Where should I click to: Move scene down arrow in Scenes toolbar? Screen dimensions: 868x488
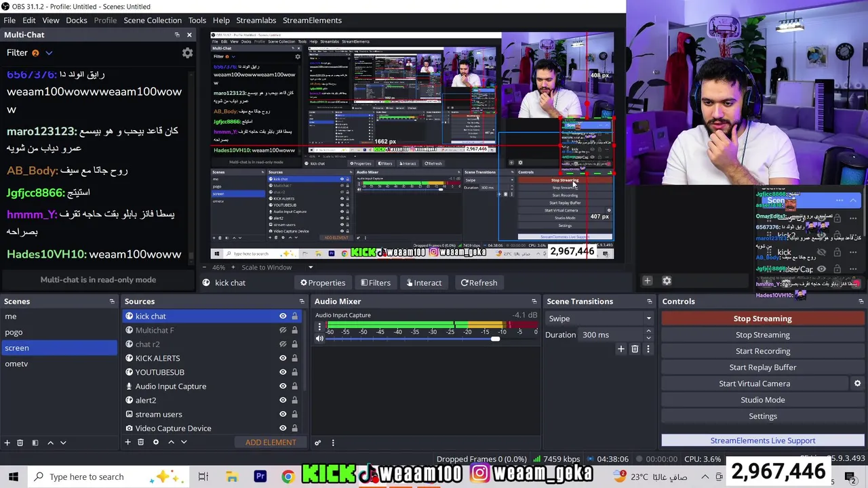[63, 443]
